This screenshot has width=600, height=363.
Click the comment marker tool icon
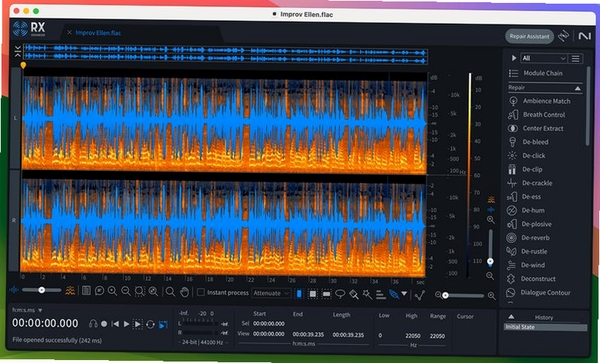tap(99, 291)
